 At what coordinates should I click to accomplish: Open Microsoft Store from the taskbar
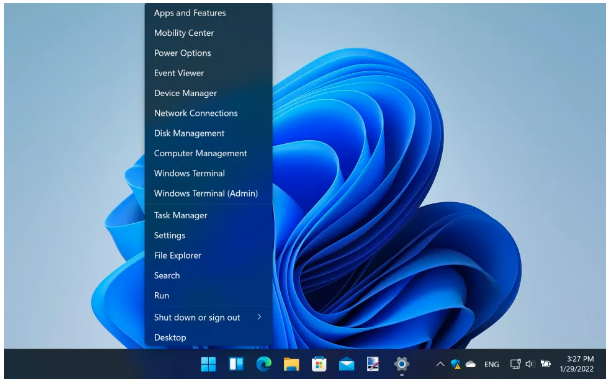point(319,364)
